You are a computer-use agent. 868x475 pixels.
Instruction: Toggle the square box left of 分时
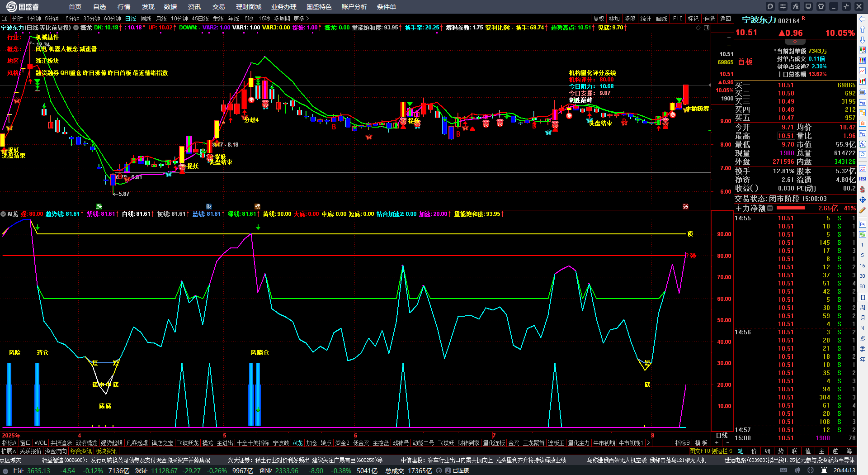pyautogui.click(x=5, y=19)
